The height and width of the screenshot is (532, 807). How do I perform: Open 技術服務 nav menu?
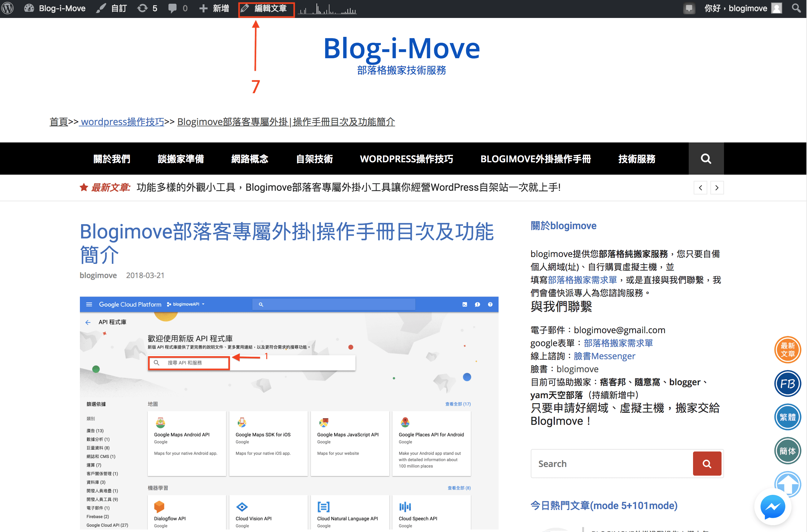(636, 159)
